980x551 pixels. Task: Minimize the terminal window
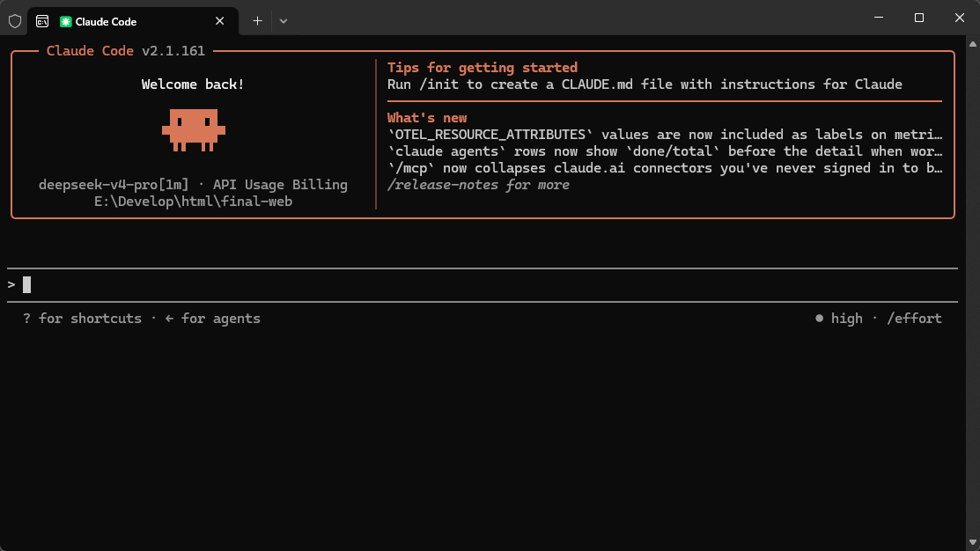[x=879, y=18]
